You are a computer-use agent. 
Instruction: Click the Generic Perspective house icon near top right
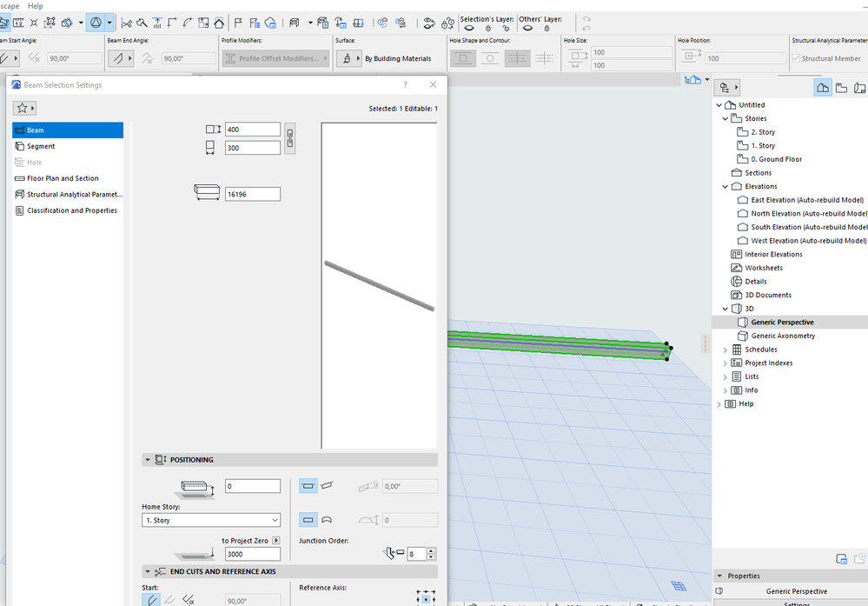coord(822,87)
